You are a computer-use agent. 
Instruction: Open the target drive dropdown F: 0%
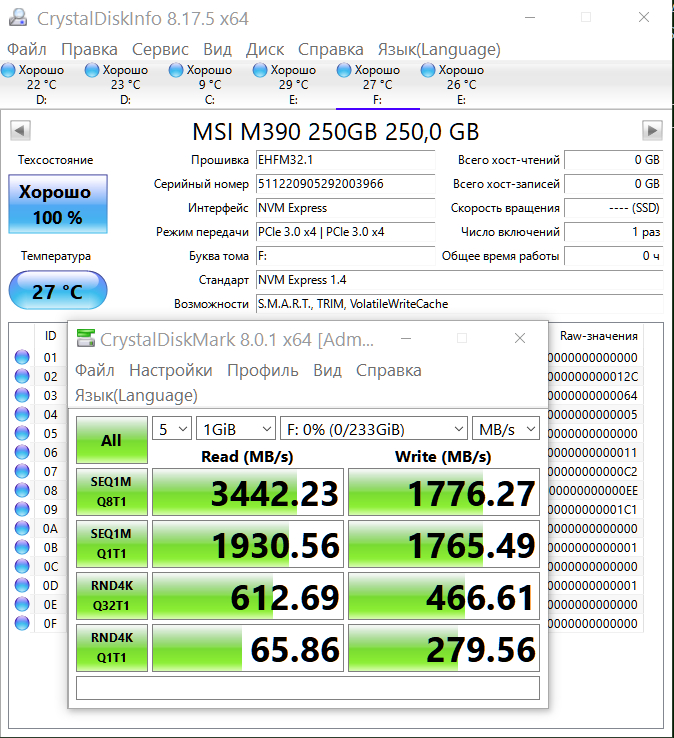coord(374,429)
